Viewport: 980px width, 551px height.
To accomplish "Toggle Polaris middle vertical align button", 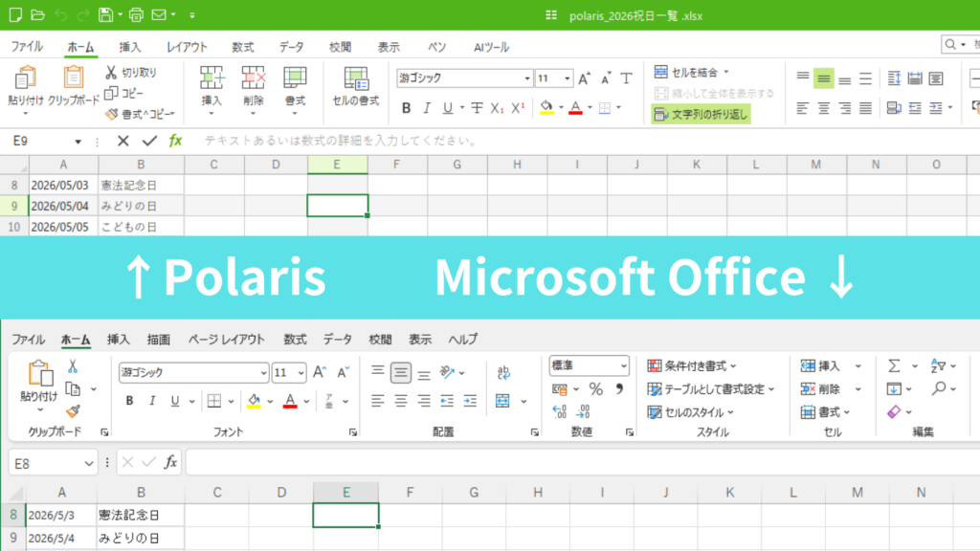I will [823, 78].
